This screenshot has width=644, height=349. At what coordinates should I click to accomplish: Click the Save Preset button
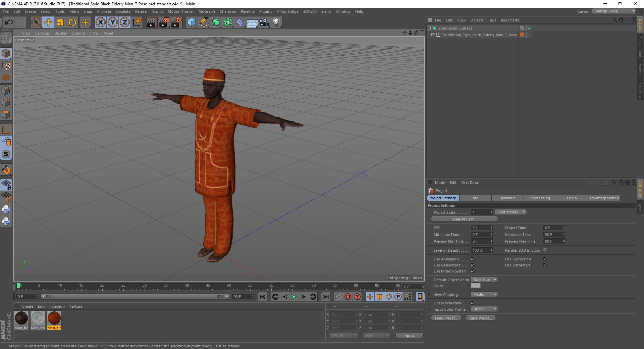pyautogui.click(x=481, y=318)
